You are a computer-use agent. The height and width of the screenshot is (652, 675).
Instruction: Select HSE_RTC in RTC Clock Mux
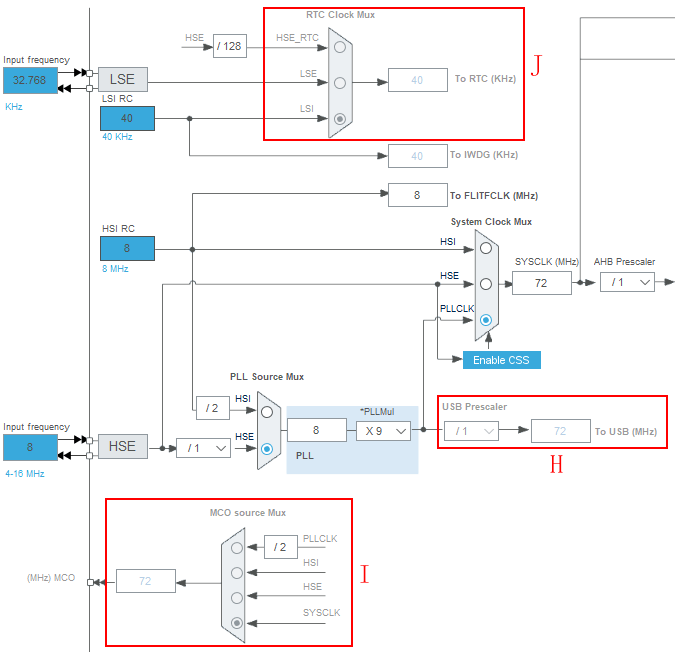[340, 47]
